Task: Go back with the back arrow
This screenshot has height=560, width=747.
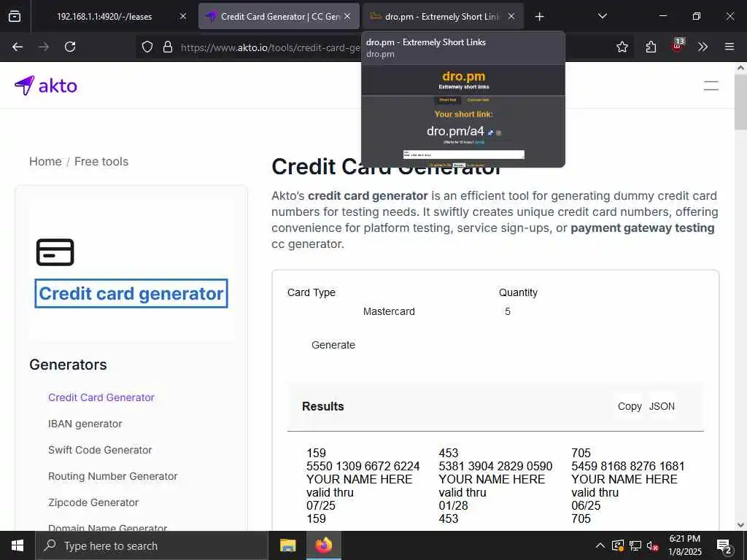Action: coord(18,47)
